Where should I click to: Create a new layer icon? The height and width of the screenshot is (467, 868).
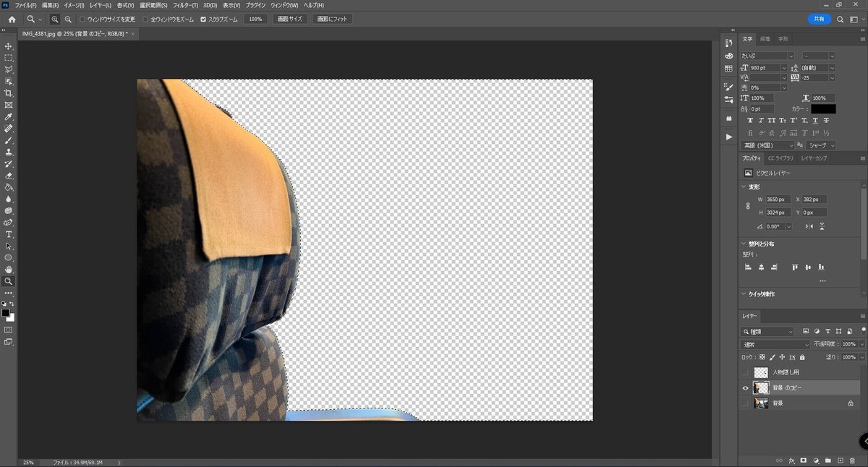point(840,460)
